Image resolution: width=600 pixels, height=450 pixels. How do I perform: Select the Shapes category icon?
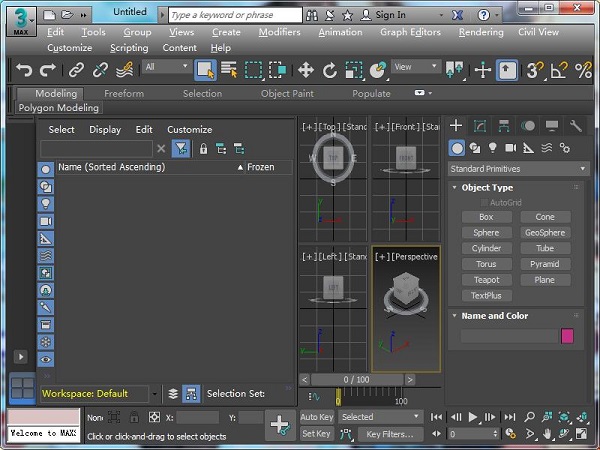click(475, 148)
